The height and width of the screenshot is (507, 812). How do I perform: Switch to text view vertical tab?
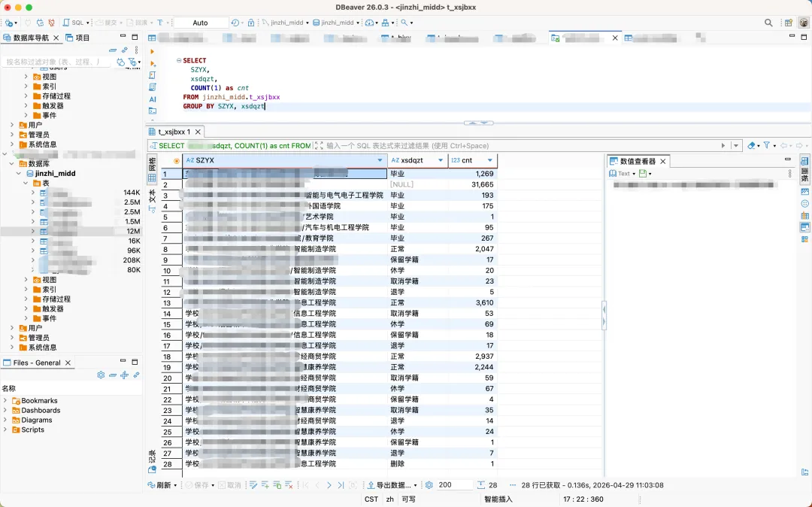click(152, 199)
